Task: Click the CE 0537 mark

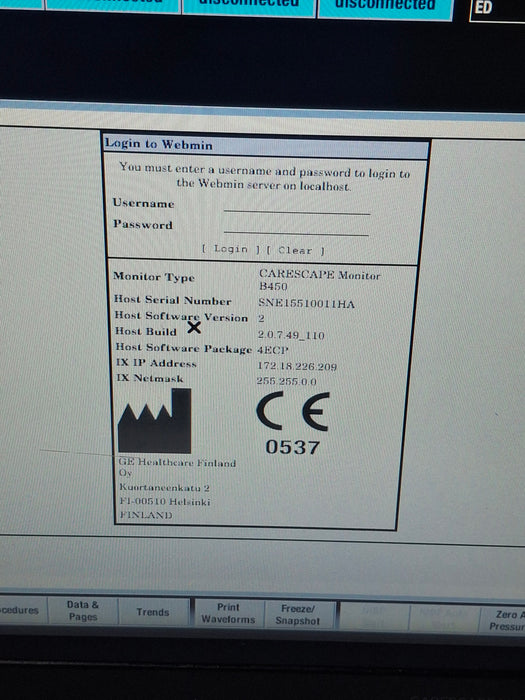Action: pos(293,423)
